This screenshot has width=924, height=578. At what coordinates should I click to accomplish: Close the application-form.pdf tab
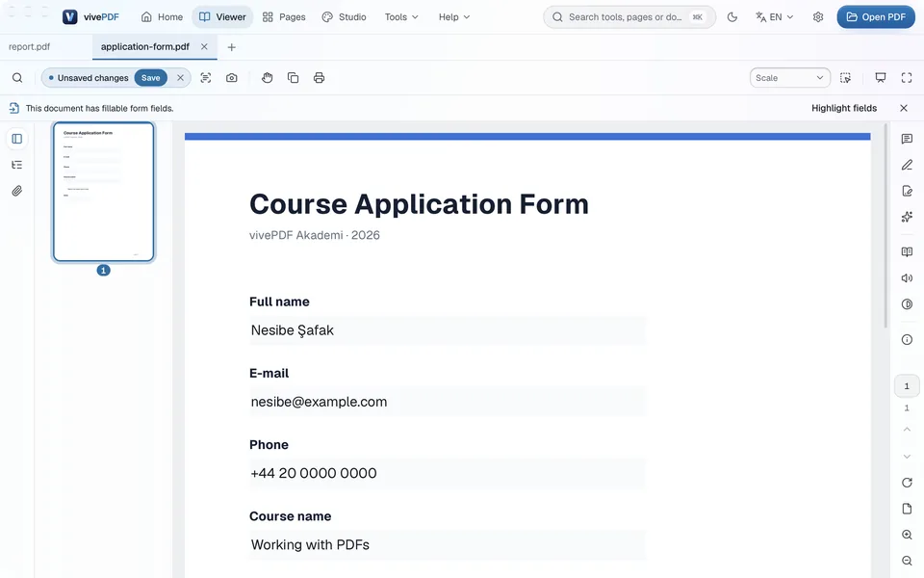[x=204, y=46]
